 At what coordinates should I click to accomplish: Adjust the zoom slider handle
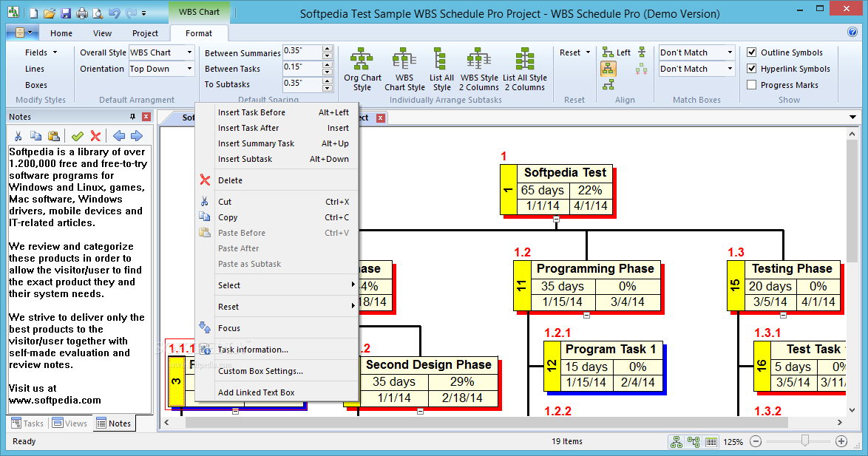click(x=805, y=440)
